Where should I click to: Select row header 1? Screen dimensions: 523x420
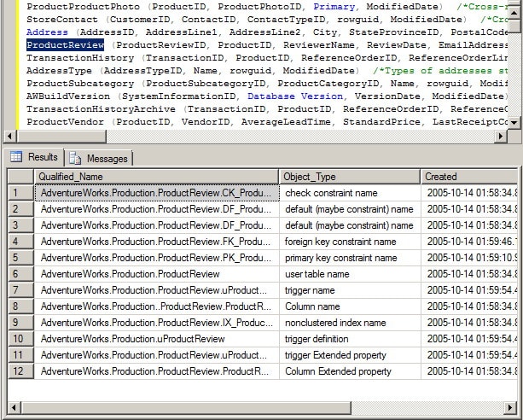(x=20, y=193)
